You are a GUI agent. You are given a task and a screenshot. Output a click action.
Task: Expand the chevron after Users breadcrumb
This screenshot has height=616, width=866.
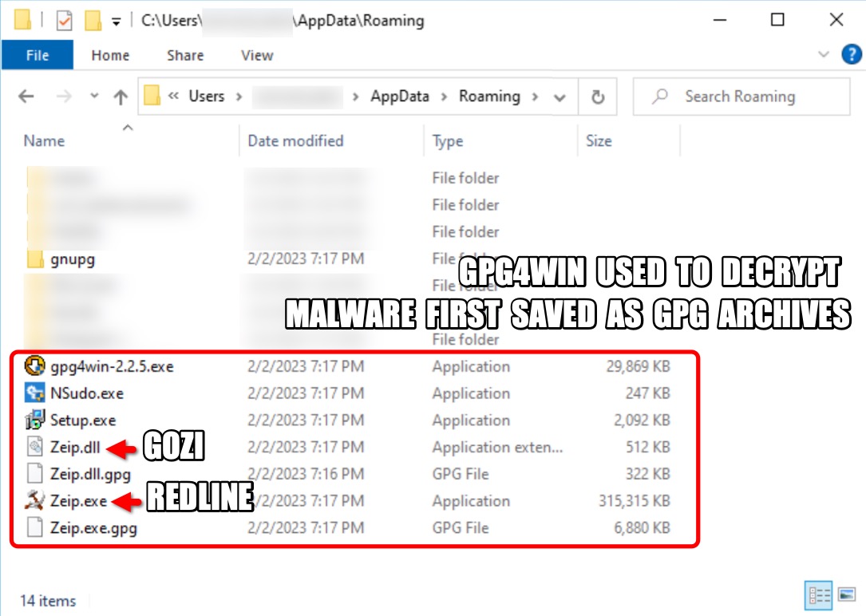click(x=239, y=97)
